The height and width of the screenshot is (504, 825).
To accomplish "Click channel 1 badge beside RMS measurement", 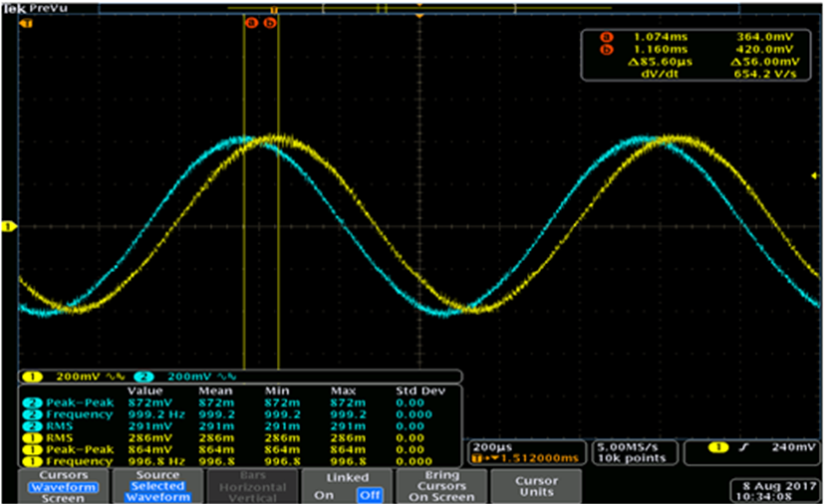I will click(32, 437).
